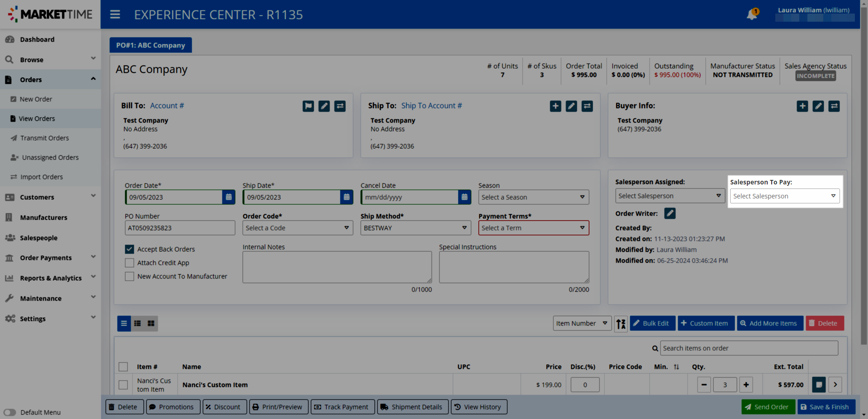Click the green Send Order button
Screen dimensions: 868x419
[768, 407]
